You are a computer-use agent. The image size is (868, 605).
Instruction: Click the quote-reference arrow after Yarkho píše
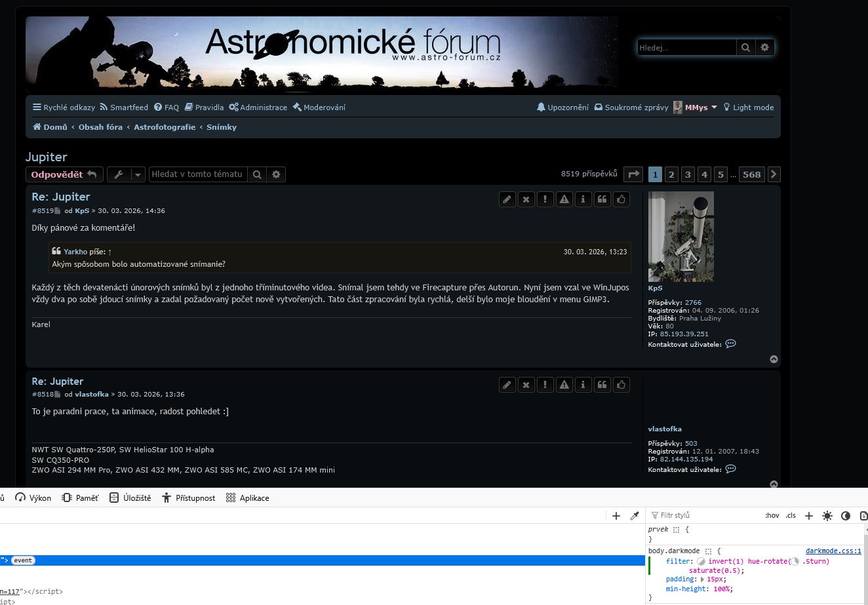tap(110, 252)
